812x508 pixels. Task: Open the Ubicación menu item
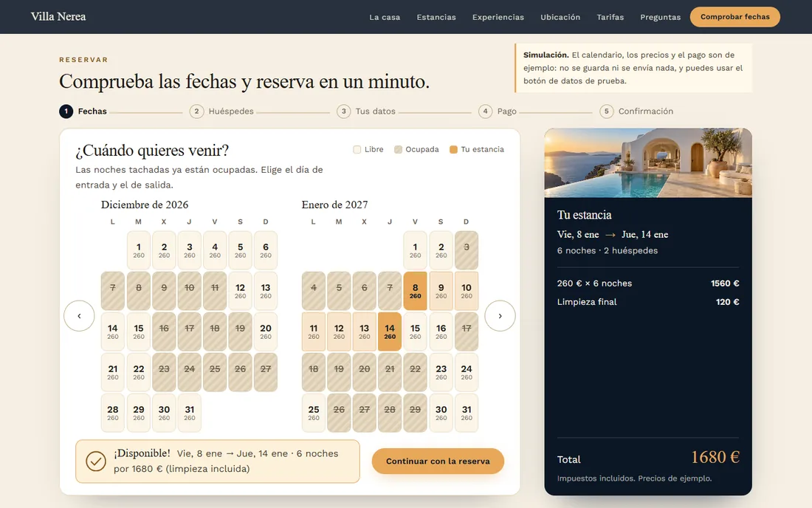point(560,17)
